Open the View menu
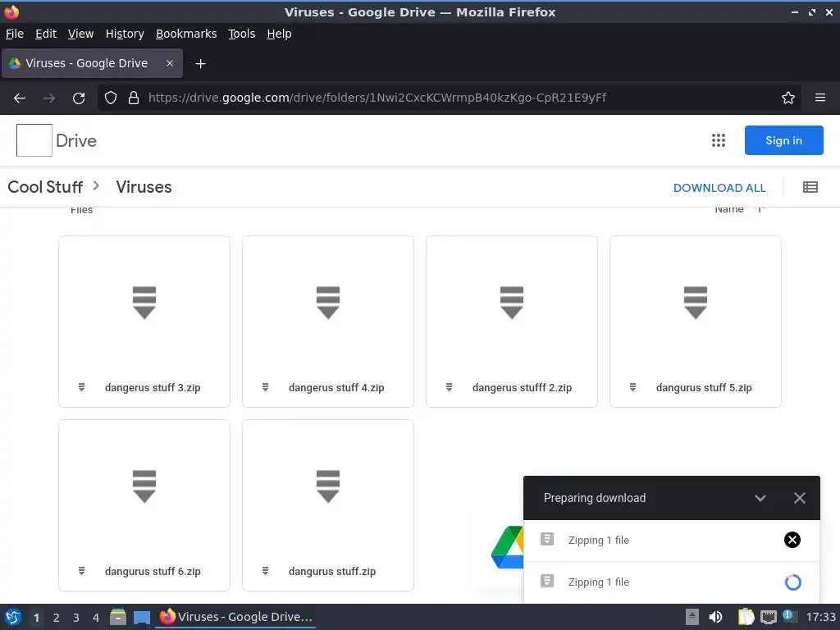 pyautogui.click(x=80, y=34)
